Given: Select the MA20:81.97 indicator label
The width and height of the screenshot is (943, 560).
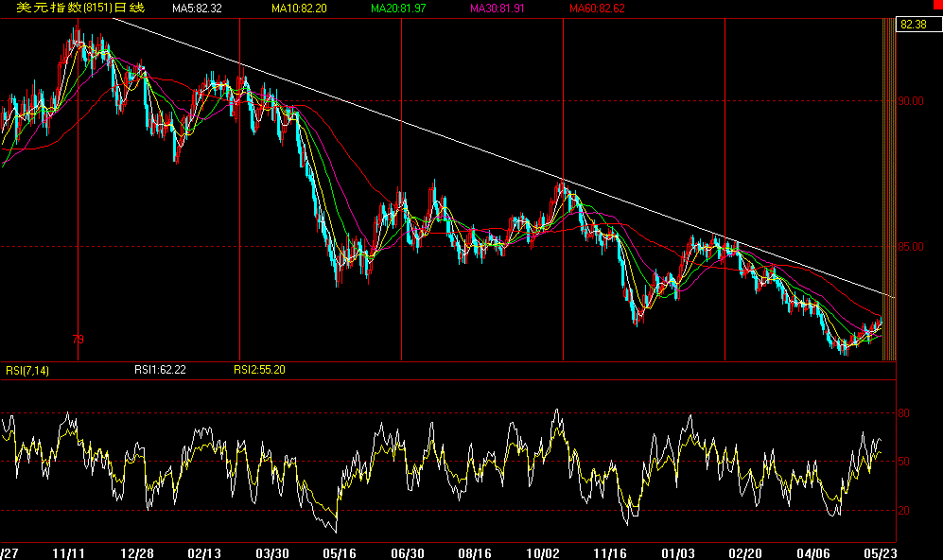Looking at the screenshot, I should click(x=398, y=9).
